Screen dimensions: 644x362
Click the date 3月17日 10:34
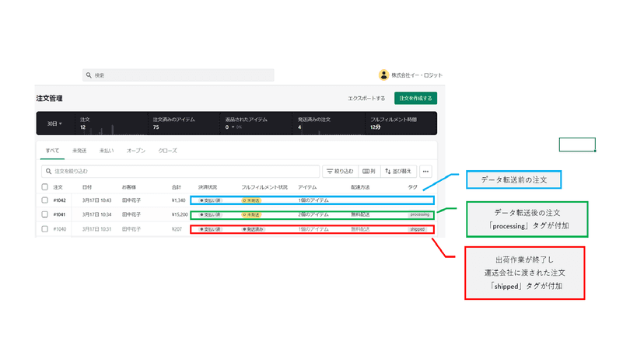click(x=96, y=214)
